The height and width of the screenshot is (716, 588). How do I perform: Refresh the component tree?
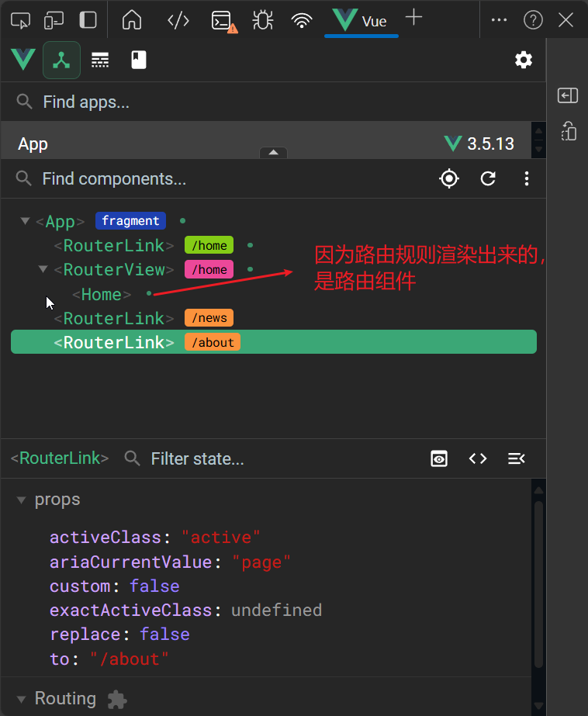(488, 179)
